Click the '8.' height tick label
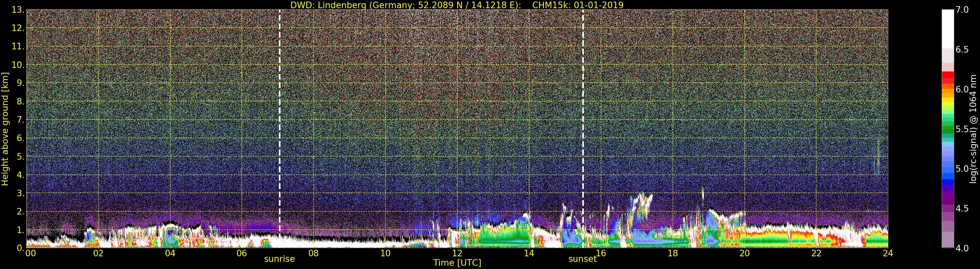Screen dimensions: 980x269 tap(21, 102)
